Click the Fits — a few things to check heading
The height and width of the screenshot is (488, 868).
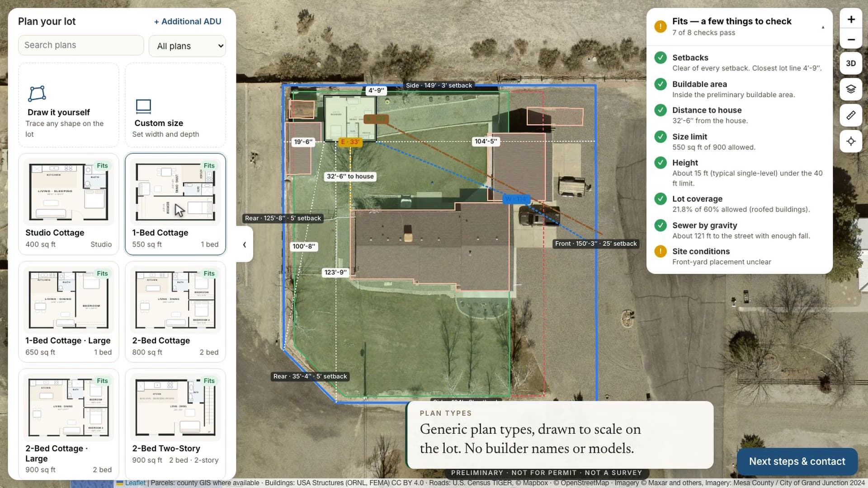[x=731, y=21]
